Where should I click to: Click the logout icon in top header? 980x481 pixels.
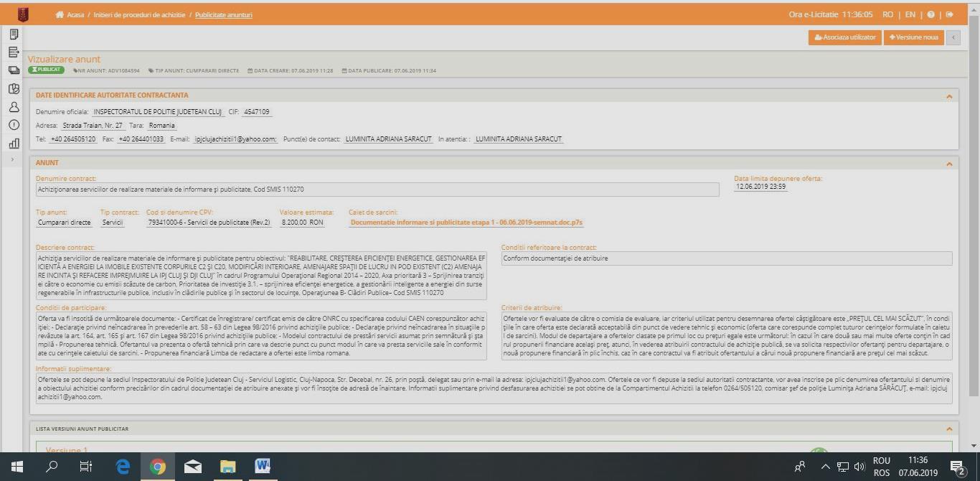(950, 14)
